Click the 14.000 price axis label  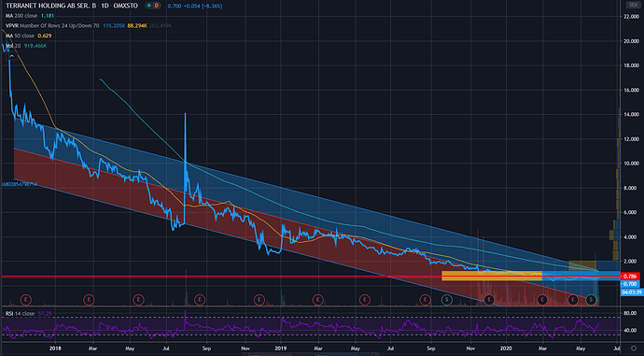pyautogui.click(x=632, y=115)
